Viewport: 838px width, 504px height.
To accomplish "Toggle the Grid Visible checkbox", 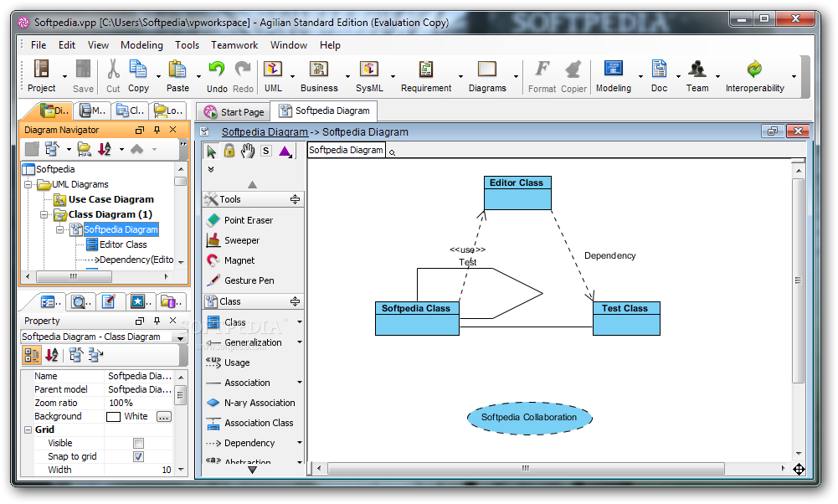I will click(x=138, y=443).
